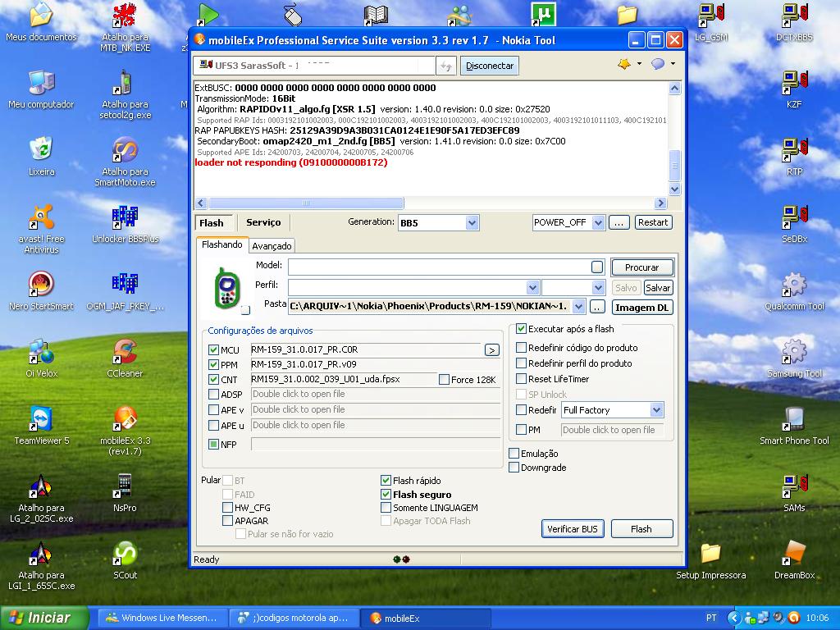
Task: Open Atalho para setool2g.exe shortcut
Action: click(x=125, y=94)
